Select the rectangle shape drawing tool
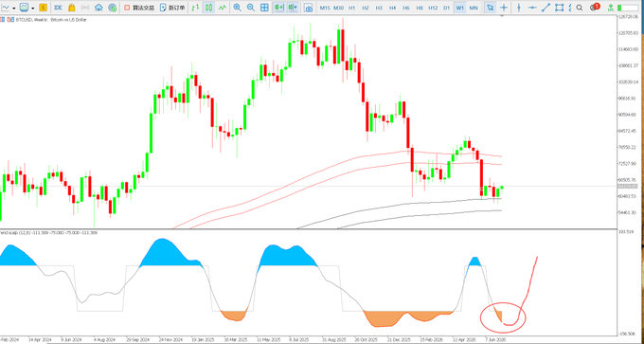The height and width of the screenshot is (344, 644). pos(559,8)
